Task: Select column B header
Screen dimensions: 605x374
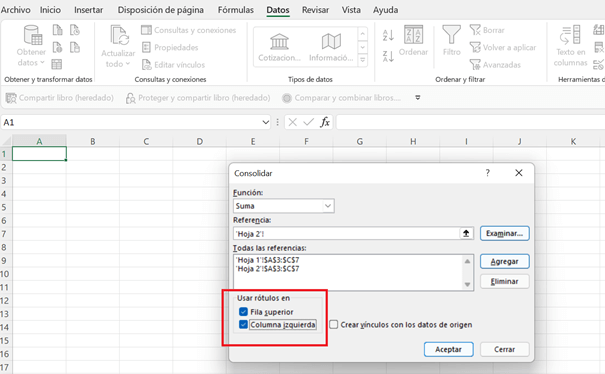Action: pos(93,142)
